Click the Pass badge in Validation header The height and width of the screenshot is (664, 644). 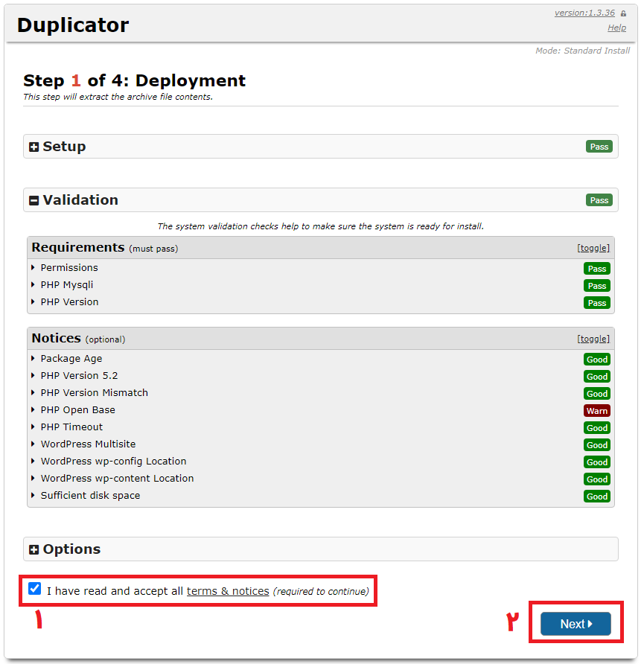pos(599,200)
